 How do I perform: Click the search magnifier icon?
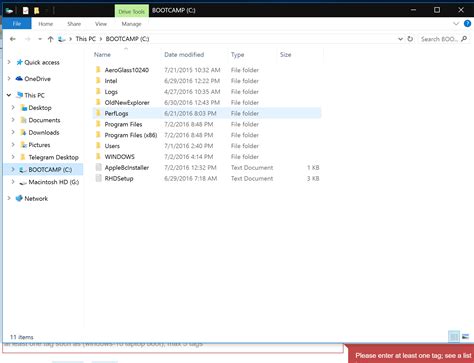click(464, 39)
